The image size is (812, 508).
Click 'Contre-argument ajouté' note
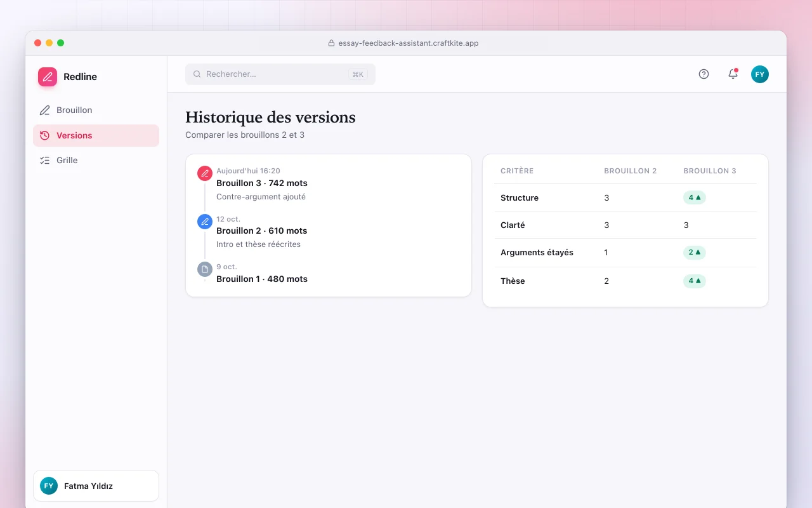tap(261, 197)
